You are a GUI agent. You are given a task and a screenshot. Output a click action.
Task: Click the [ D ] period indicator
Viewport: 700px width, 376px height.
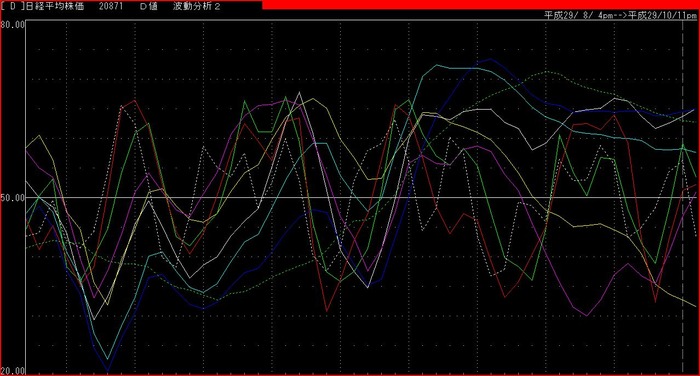pos(12,6)
